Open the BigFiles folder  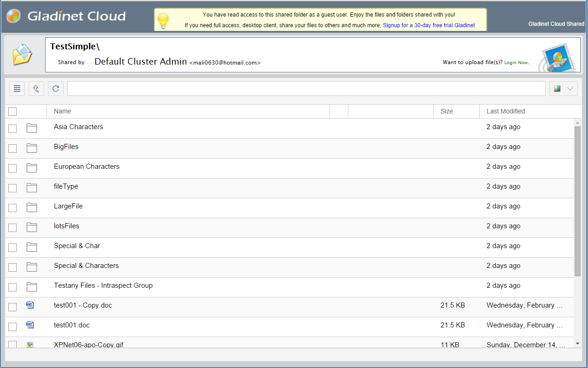click(x=66, y=147)
